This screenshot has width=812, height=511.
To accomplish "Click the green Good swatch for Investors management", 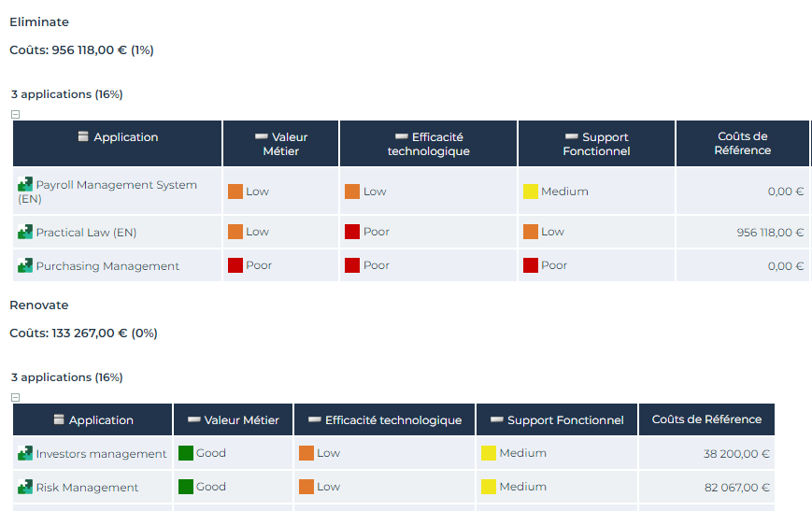I will pos(186,453).
